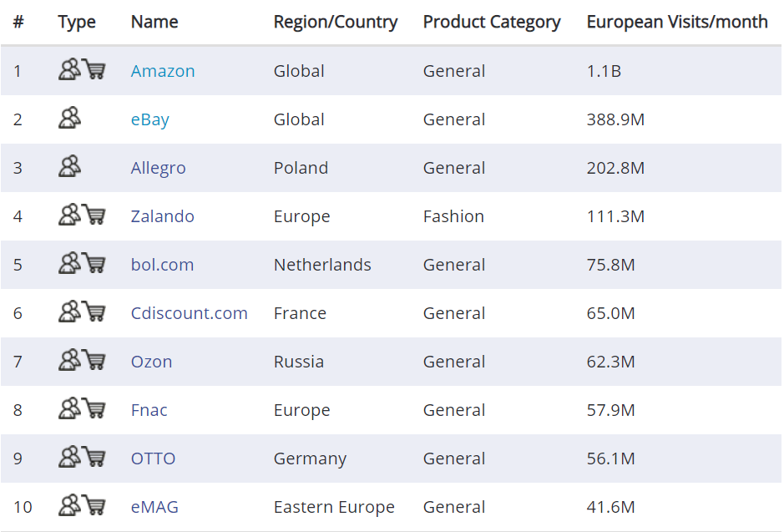Click the Product Category column header
The width and height of the screenshot is (784, 532).
coord(492,22)
